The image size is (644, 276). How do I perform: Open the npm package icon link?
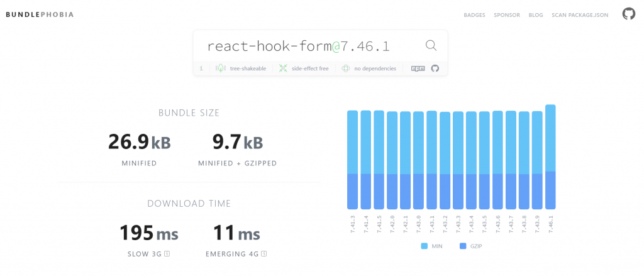click(418, 69)
